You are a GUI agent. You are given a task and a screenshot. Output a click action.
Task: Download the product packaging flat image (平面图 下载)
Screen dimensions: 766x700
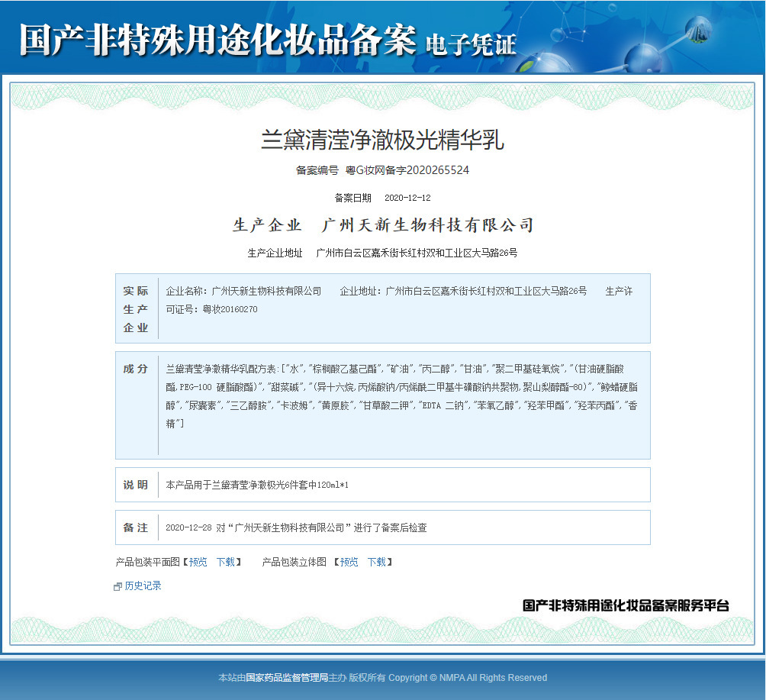click(226, 562)
